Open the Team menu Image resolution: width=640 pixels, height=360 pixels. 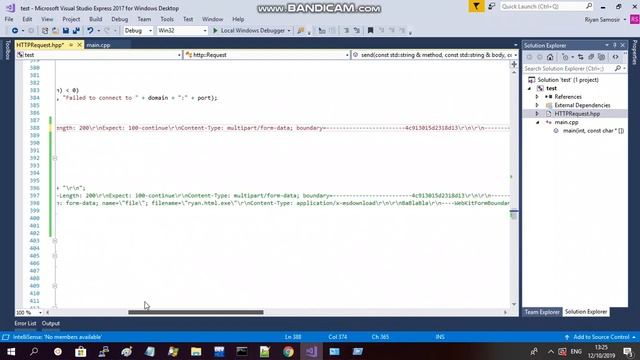click(144, 19)
